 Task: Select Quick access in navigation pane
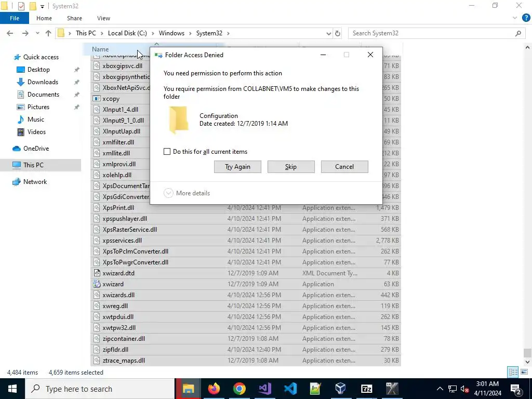[41, 57]
